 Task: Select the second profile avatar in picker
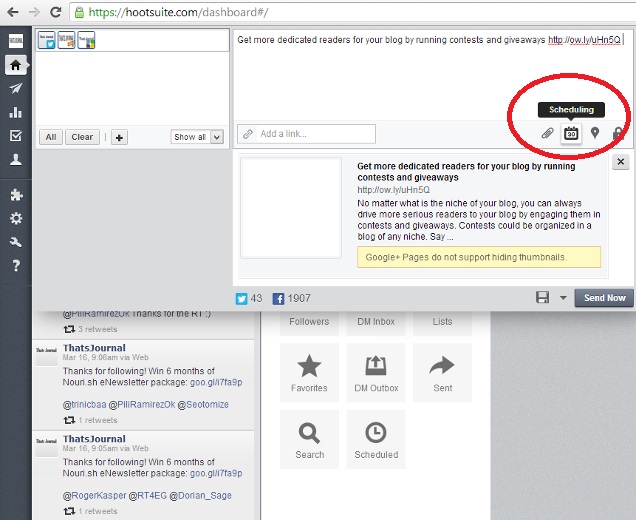click(67, 40)
